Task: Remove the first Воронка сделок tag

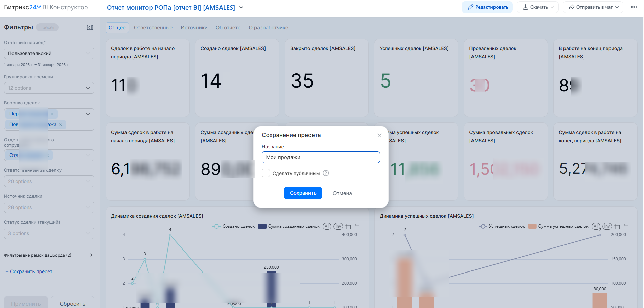Action: (52, 114)
